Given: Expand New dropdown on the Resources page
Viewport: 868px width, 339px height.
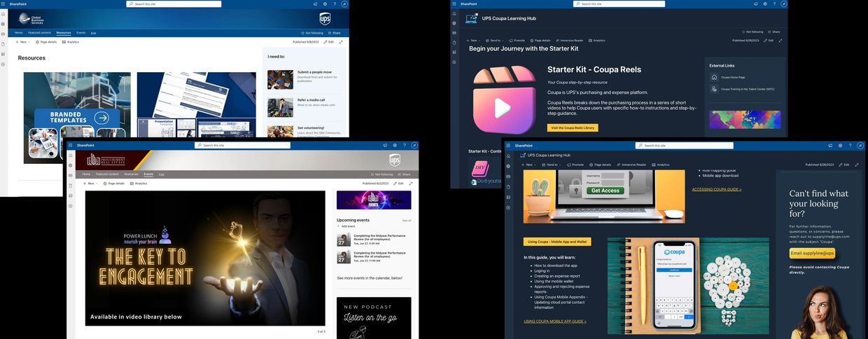Looking at the screenshot, I should tap(21, 42).
